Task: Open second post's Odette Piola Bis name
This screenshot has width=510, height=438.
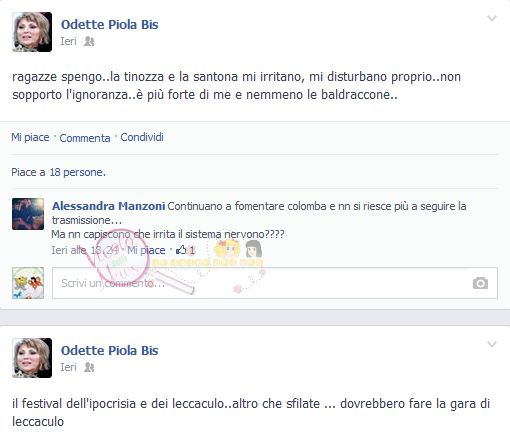Action: [109, 351]
